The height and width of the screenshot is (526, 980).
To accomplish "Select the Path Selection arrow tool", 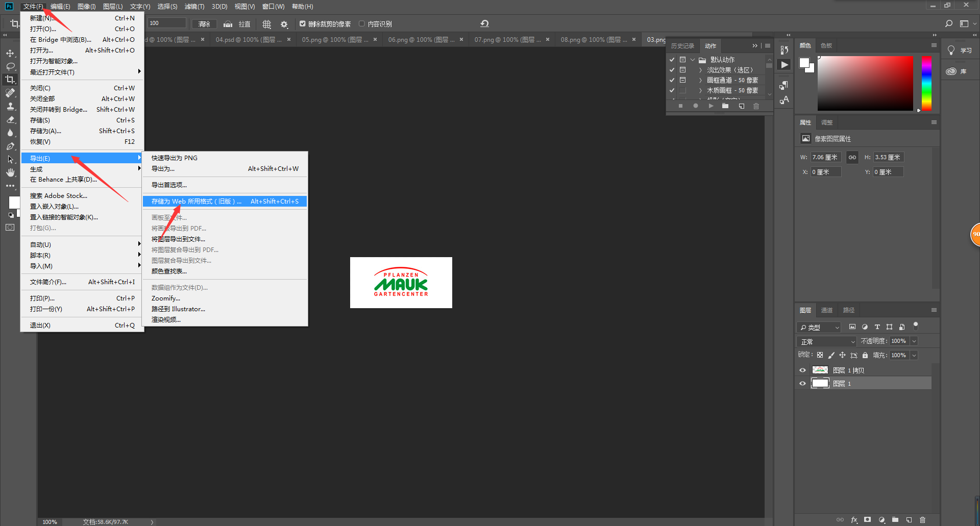I will coord(10,160).
